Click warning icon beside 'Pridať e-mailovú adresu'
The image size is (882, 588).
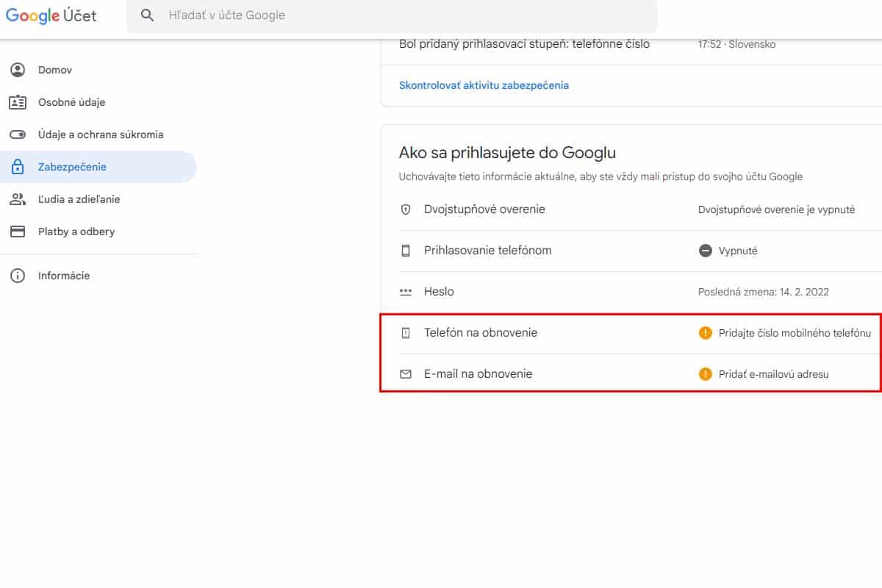[x=706, y=374]
